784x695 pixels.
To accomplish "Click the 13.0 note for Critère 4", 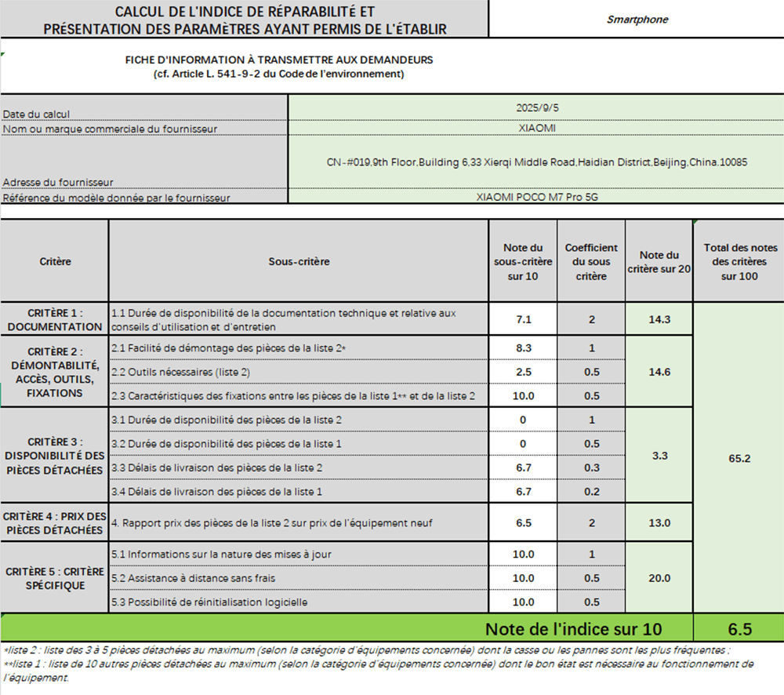I will tap(659, 523).
